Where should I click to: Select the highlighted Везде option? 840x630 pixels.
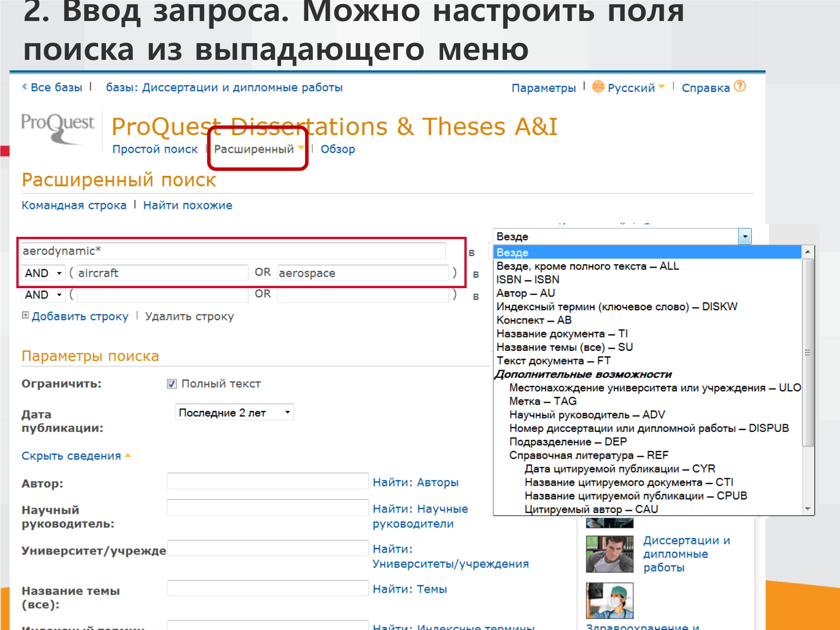point(648,253)
